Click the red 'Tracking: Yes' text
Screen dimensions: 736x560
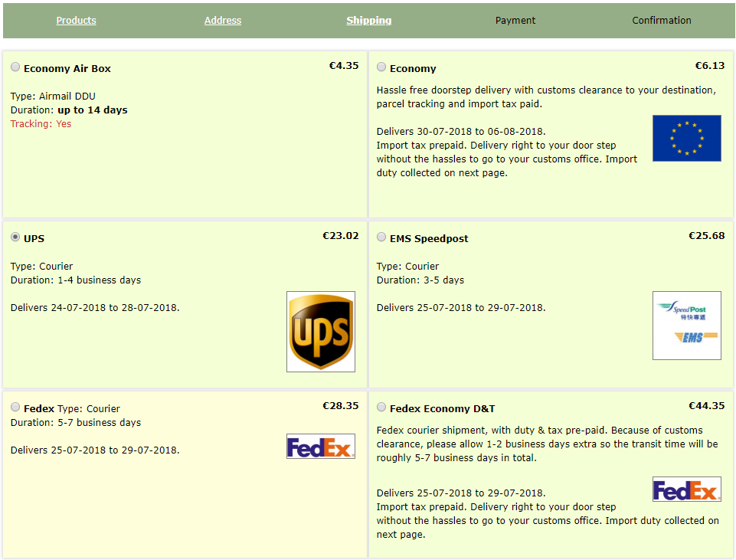(x=41, y=124)
